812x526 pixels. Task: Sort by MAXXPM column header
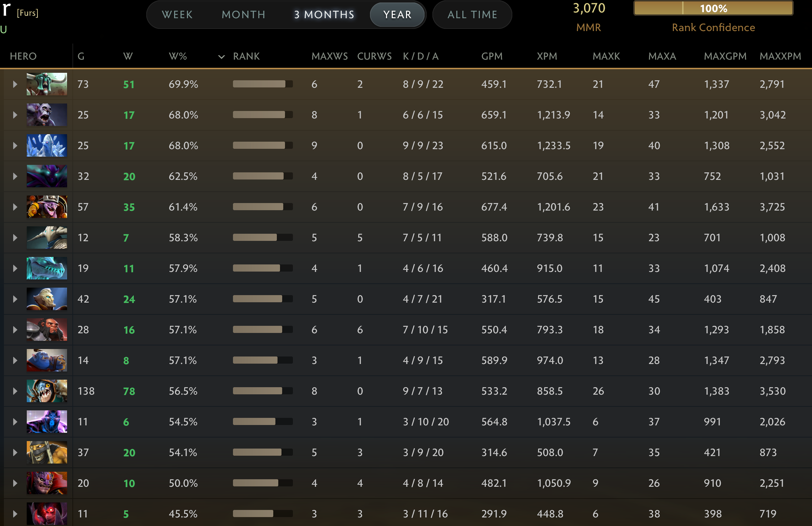pyautogui.click(x=781, y=56)
